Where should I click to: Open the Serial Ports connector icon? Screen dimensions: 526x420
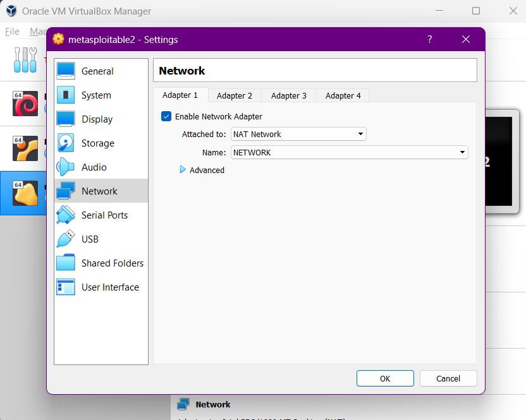click(65, 215)
